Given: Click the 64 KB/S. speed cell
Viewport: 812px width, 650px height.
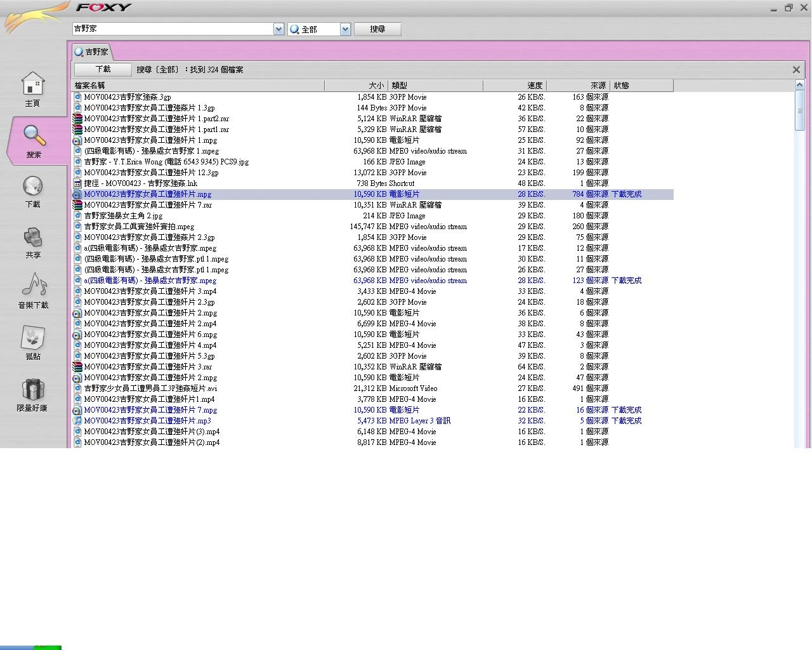Looking at the screenshot, I should [532, 367].
